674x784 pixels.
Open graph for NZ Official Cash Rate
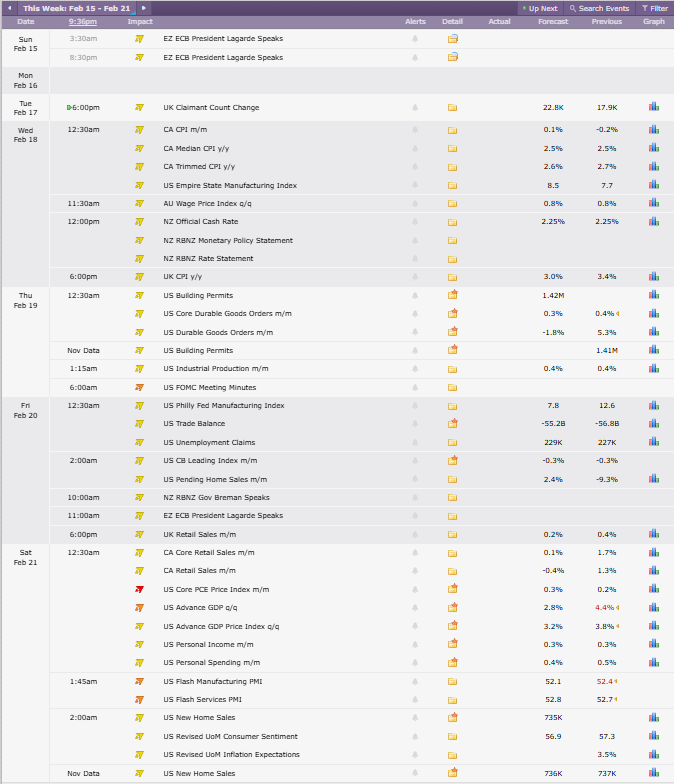[654, 222]
